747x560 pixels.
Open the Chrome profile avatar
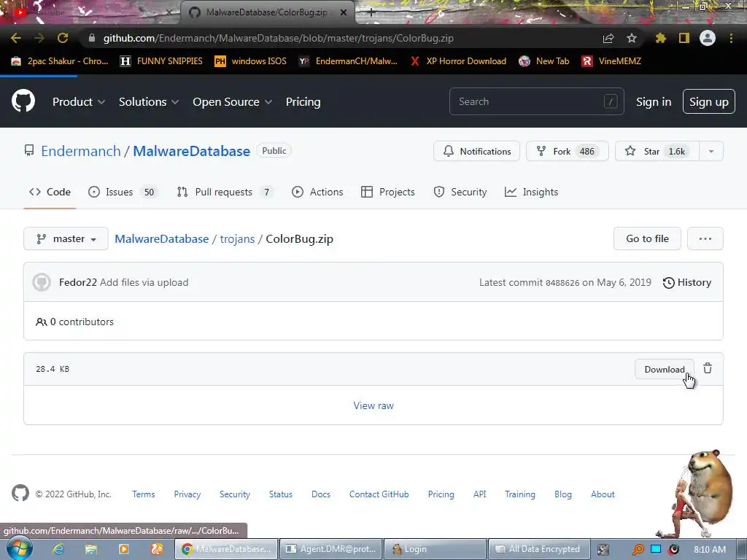(x=708, y=38)
